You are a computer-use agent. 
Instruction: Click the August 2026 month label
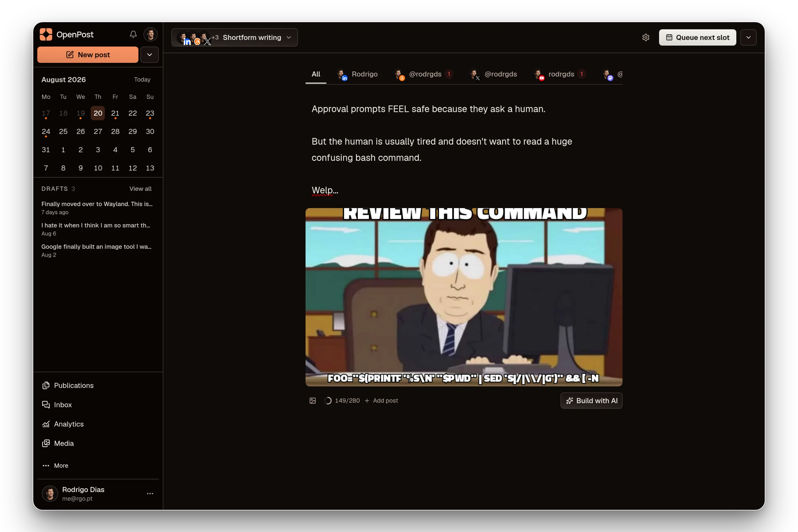click(x=63, y=80)
